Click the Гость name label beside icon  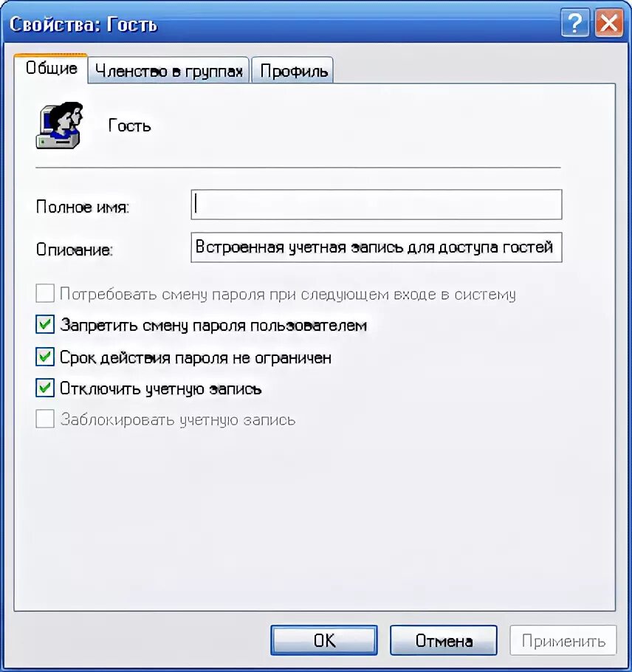[129, 126]
